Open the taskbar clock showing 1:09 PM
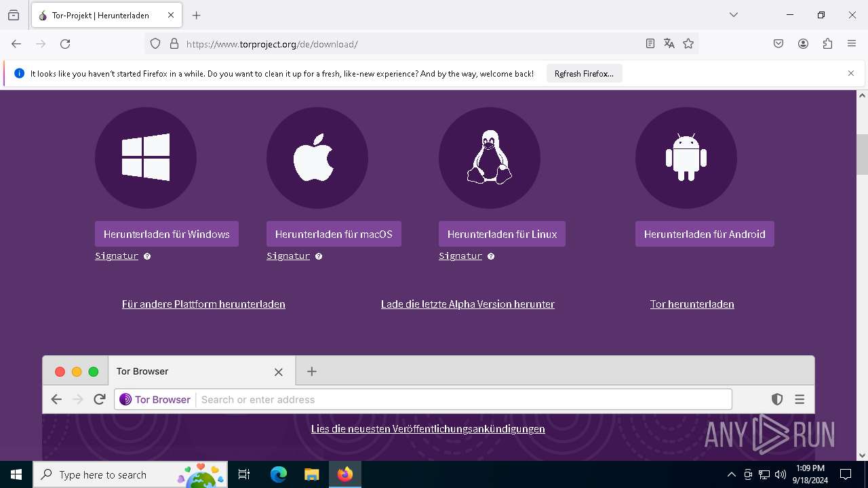This screenshot has width=868, height=488. pos(810,474)
